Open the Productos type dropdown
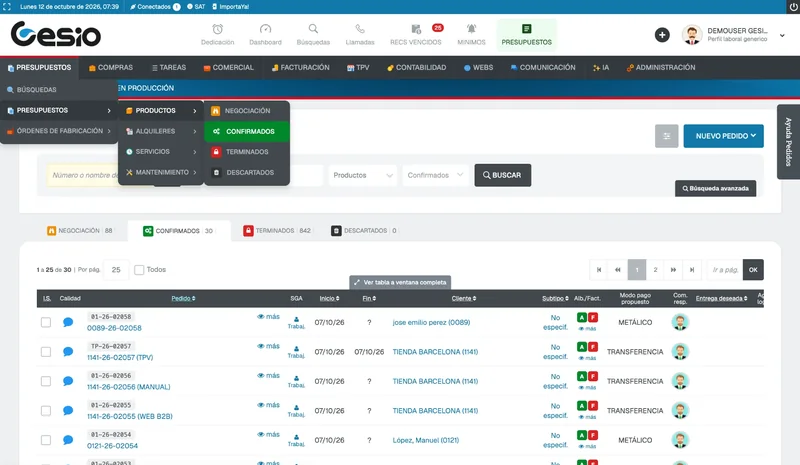Image resolution: width=800 pixels, height=465 pixels. click(x=363, y=175)
